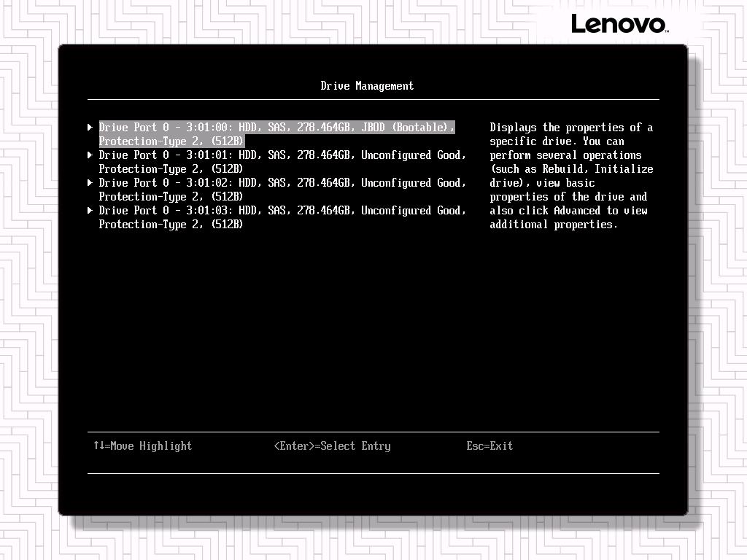This screenshot has height=560, width=747.
Task: Expand the arrow beside drive 3:01:01
Action: [90, 155]
